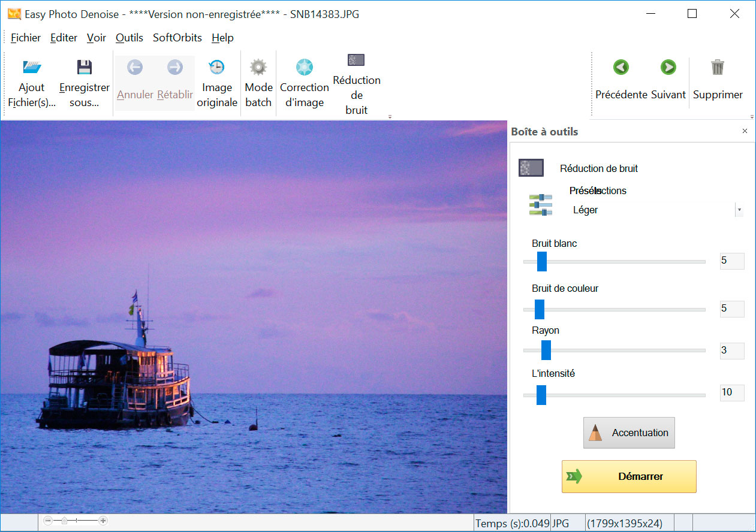Zoom in with the plus icon

pyautogui.click(x=103, y=521)
